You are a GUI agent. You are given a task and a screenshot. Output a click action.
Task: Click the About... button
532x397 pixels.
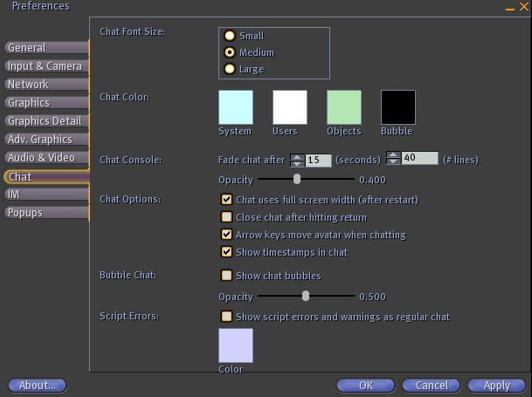[38, 385]
